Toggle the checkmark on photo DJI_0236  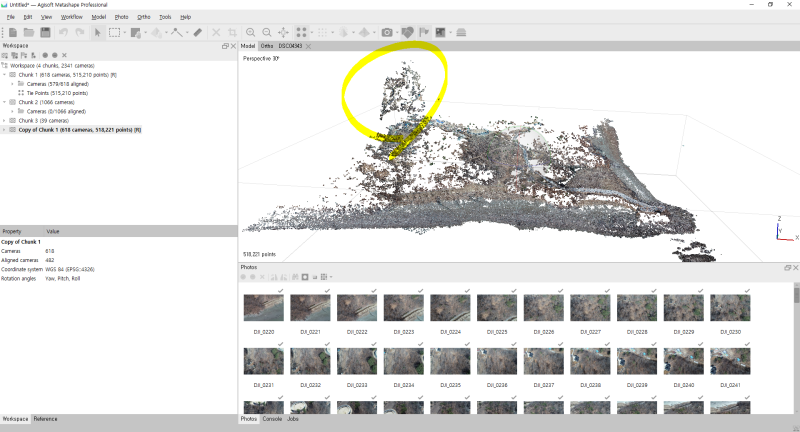514,344
